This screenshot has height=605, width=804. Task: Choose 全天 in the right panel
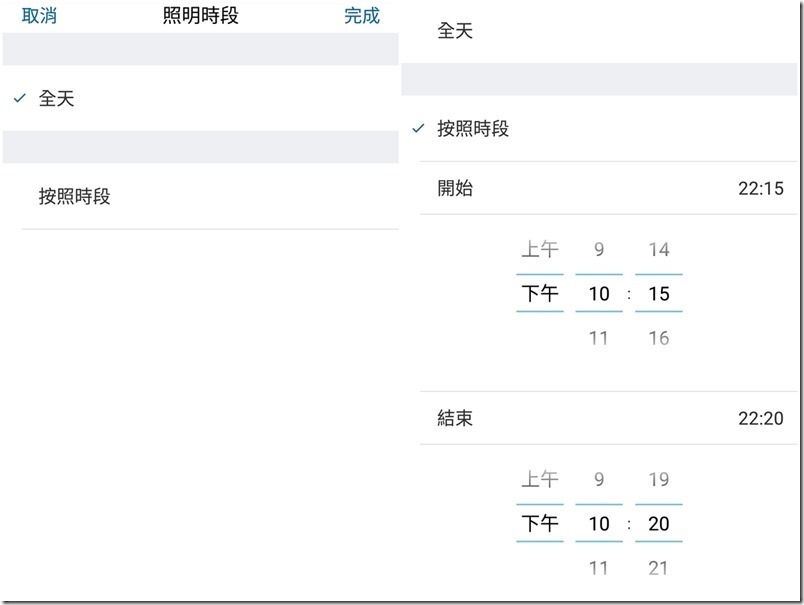pyautogui.click(x=455, y=31)
